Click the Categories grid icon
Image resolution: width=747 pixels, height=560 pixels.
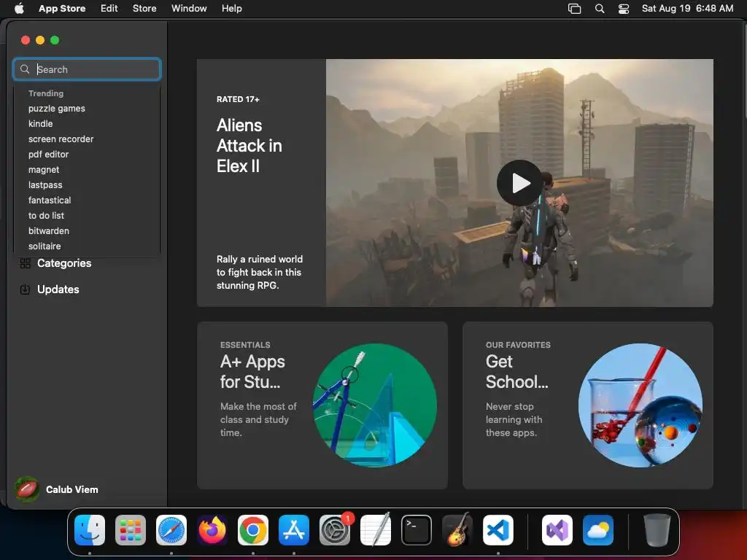tap(26, 263)
